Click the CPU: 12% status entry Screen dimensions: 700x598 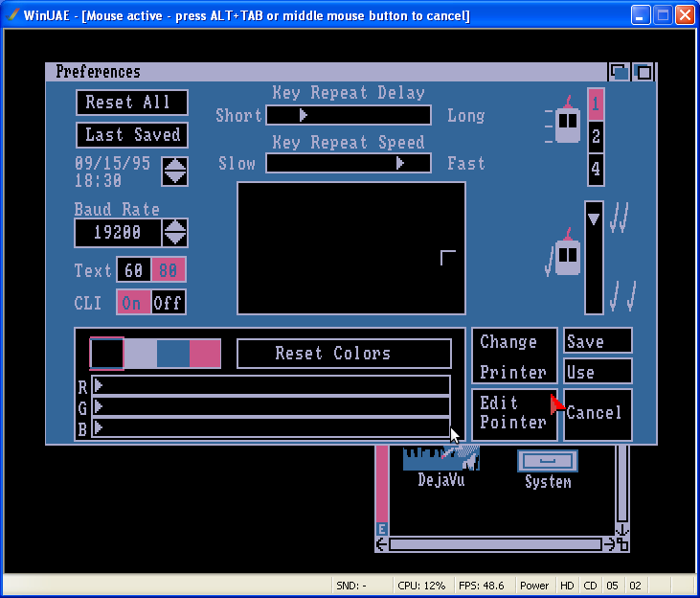(421, 586)
